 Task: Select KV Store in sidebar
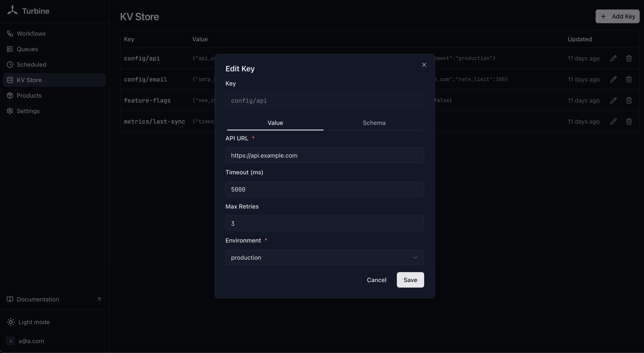tap(54, 80)
